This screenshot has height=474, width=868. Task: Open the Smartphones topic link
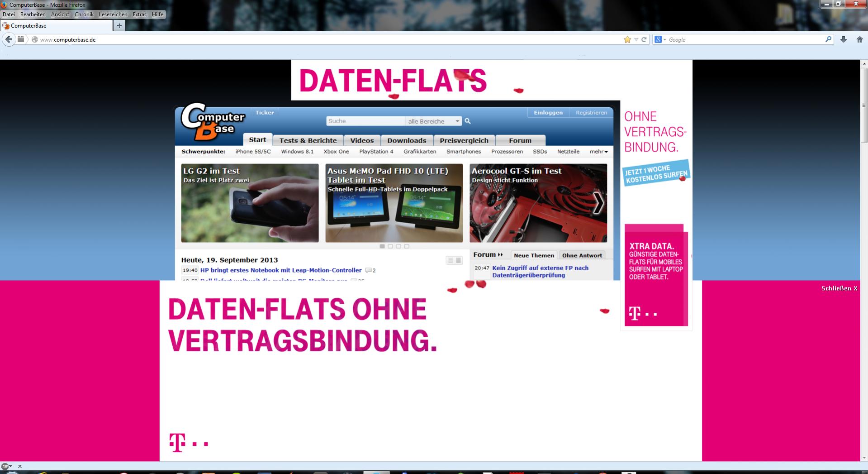[464, 152]
